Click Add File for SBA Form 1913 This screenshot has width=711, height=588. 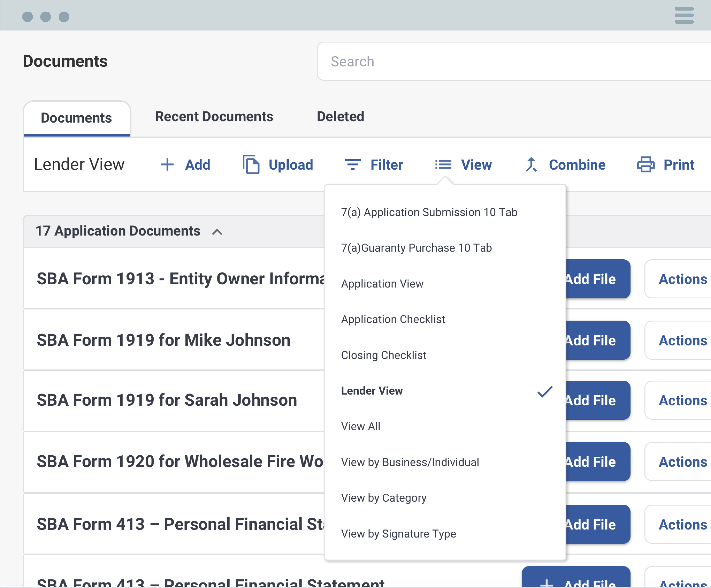(x=597, y=279)
